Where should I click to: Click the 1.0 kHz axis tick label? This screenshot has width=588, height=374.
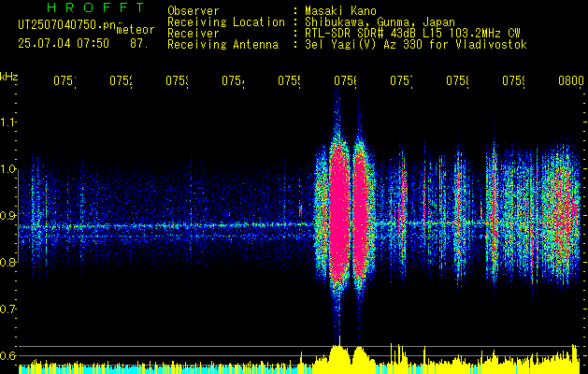pyautogui.click(x=7, y=168)
